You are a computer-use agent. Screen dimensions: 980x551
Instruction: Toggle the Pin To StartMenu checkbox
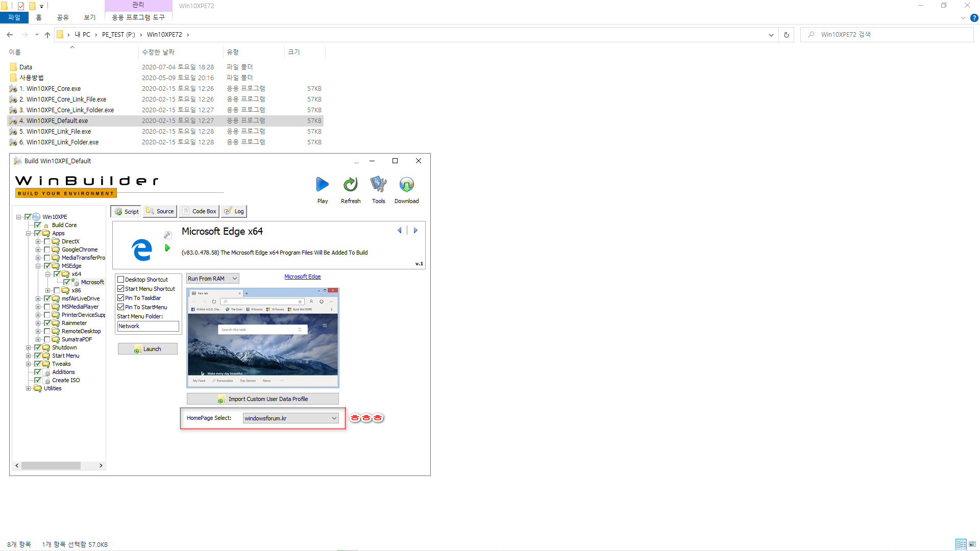(121, 307)
